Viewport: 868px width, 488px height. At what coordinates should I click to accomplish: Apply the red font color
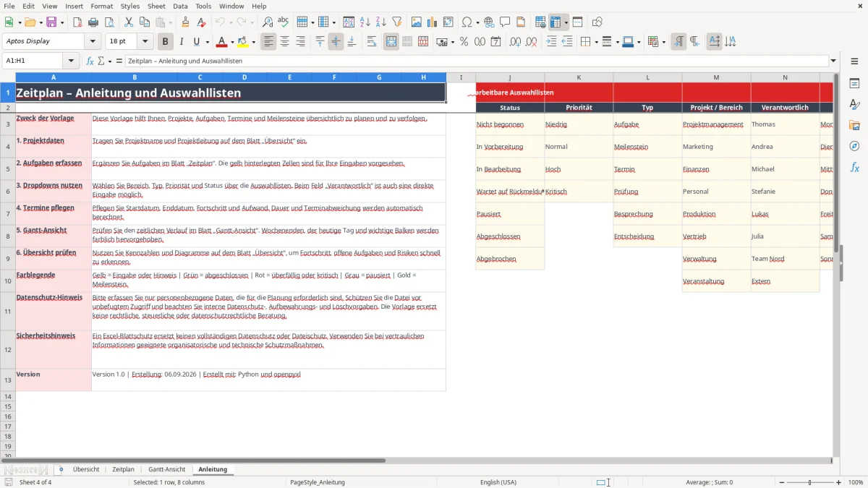pos(222,42)
